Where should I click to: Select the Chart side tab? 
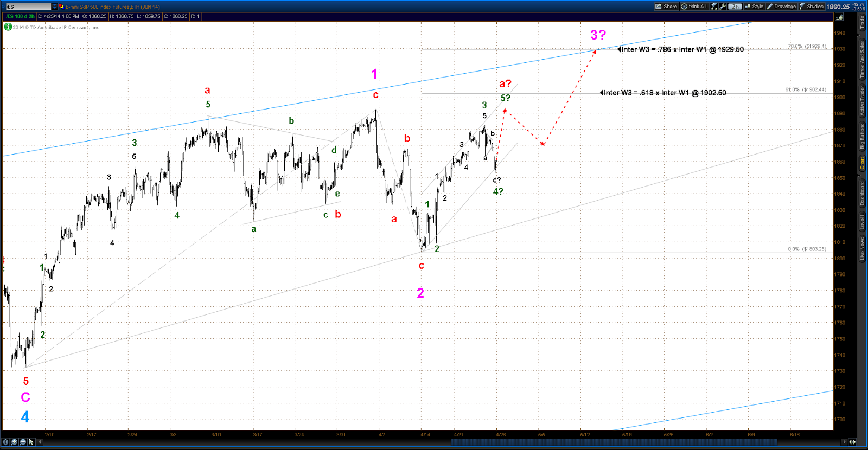pyautogui.click(x=862, y=163)
